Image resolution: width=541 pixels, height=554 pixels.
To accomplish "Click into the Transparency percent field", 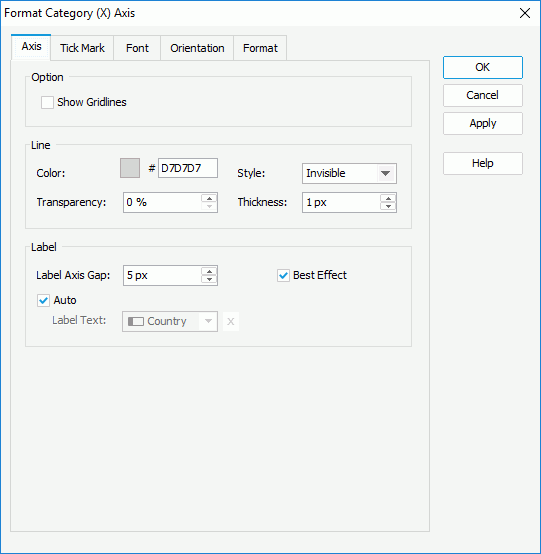I will pos(163,202).
